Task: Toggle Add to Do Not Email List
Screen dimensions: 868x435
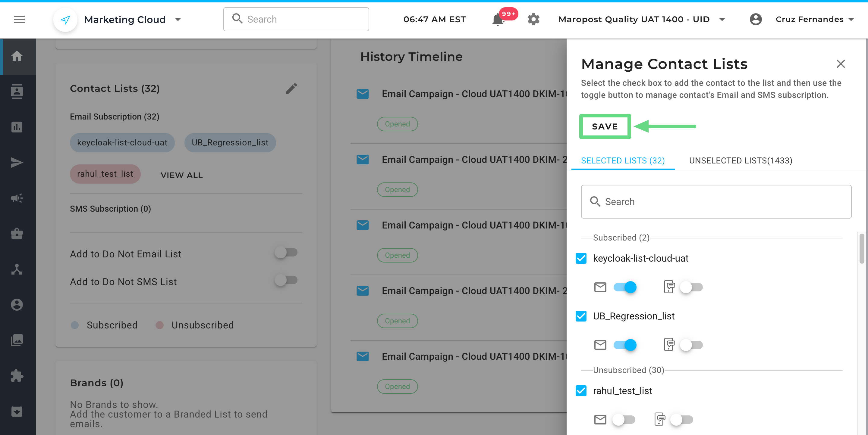Action: pyautogui.click(x=286, y=253)
